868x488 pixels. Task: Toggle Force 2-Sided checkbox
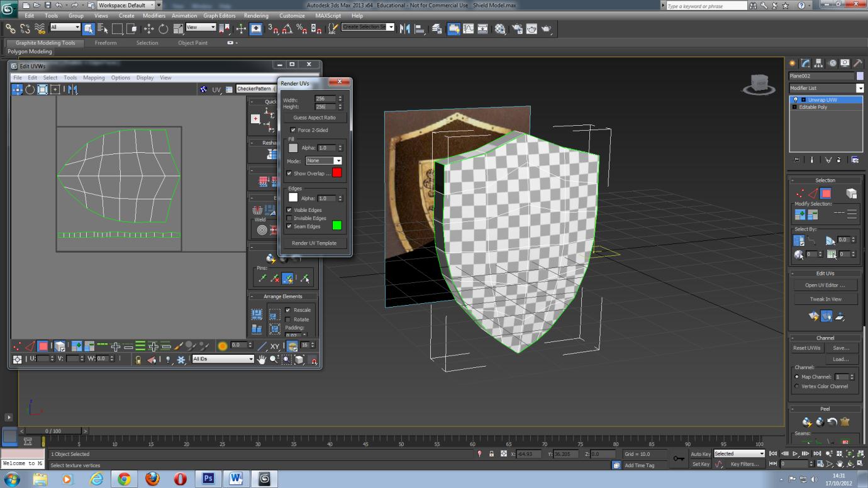pyautogui.click(x=292, y=130)
